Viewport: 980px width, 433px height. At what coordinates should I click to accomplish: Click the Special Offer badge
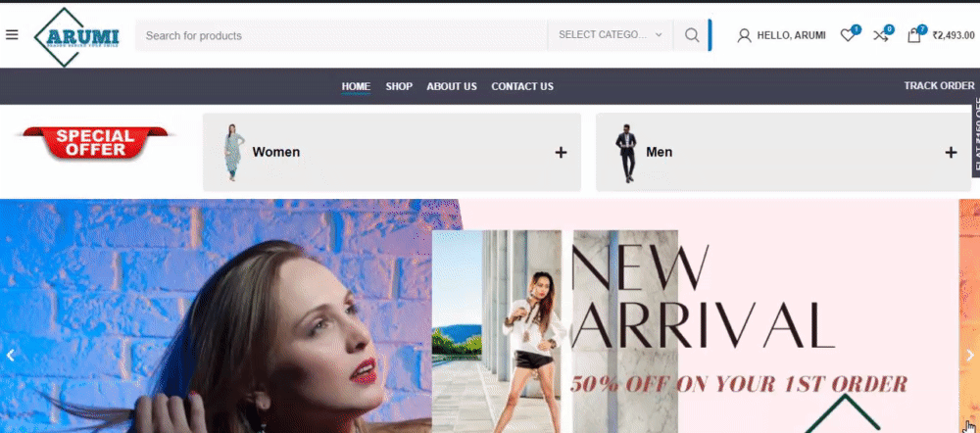click(x=96, y=143)
